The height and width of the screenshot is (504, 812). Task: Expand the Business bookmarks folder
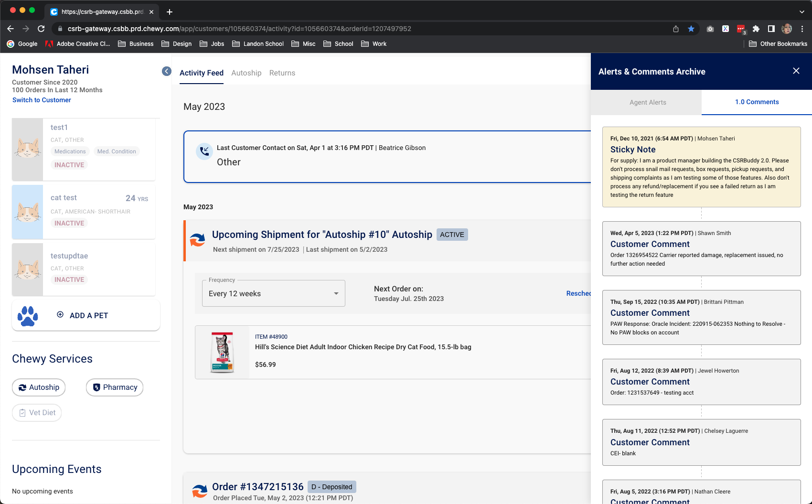[x=136, y=43]
